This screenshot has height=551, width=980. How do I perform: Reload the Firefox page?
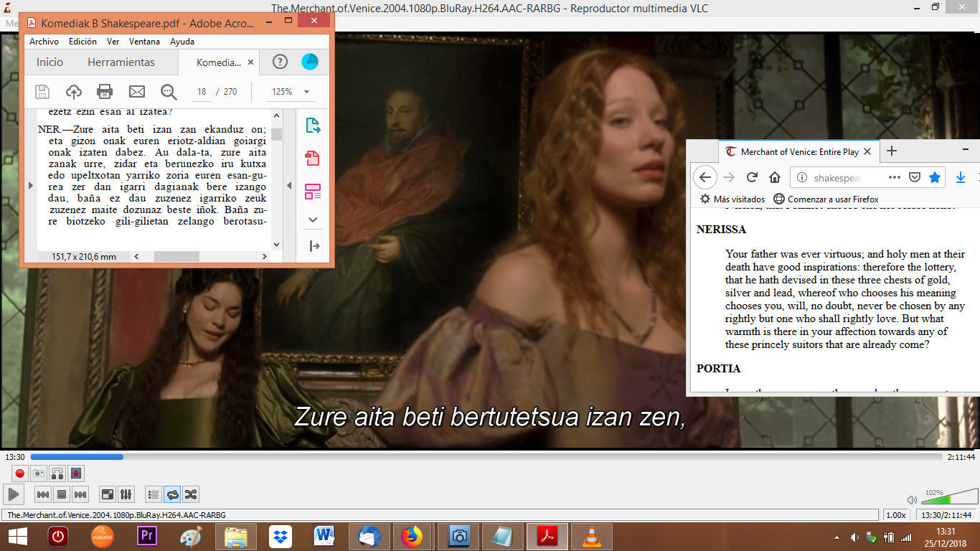tap(752, 177)
